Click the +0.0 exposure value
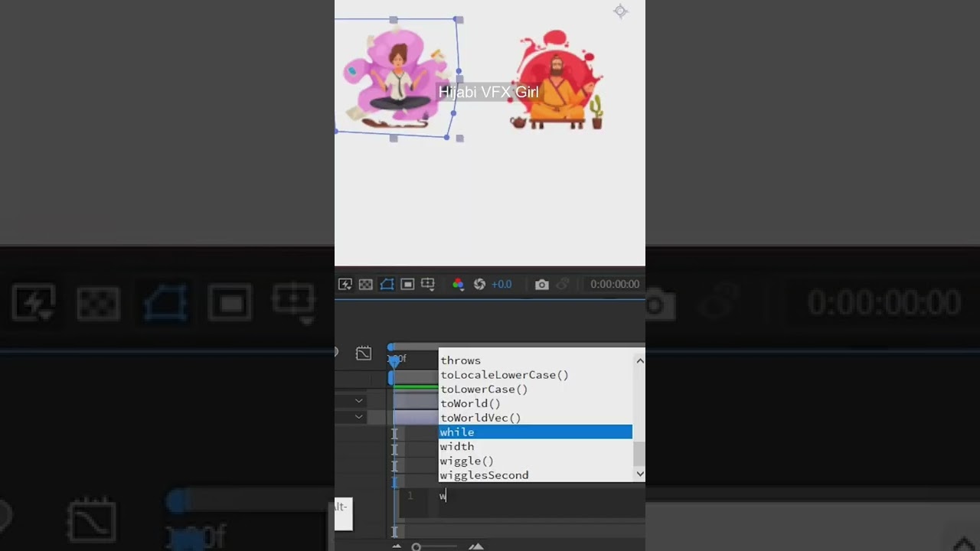Viewport: 980px width, 551px height. (x=501, y=284)
